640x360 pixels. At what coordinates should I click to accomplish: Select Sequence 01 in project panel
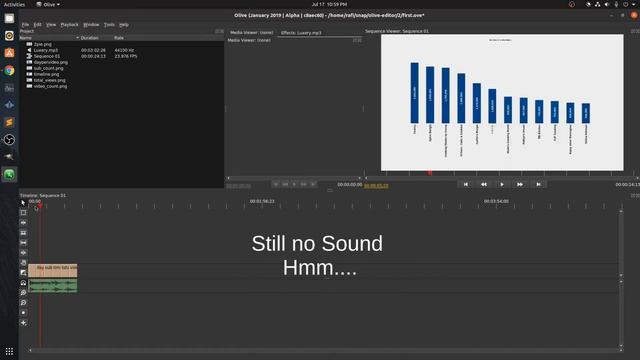[47, 56]
